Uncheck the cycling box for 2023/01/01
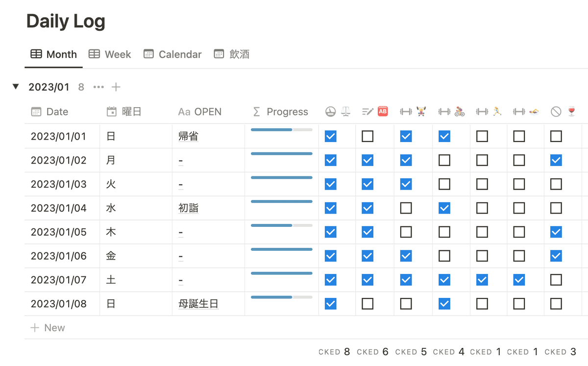The width and height of the screenshot is (588, 366). click(444, 136)
